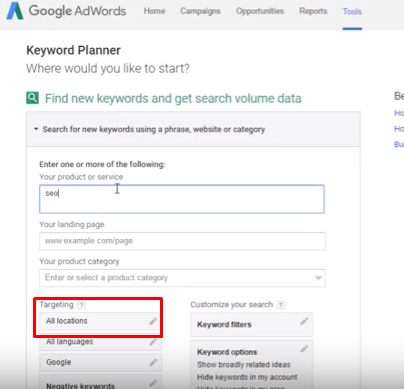
Task: Click pencil icon next to Google network
Action: coord(153,362)
